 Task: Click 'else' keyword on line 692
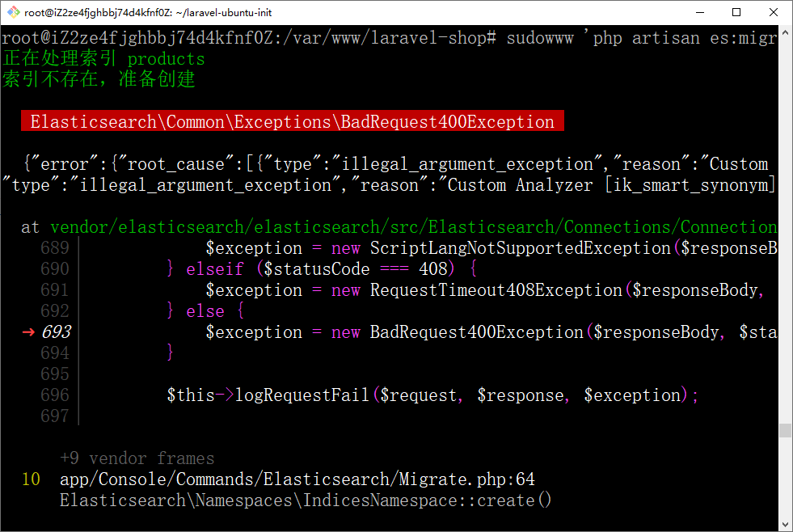pyautogui.click(x=205, y=311)
